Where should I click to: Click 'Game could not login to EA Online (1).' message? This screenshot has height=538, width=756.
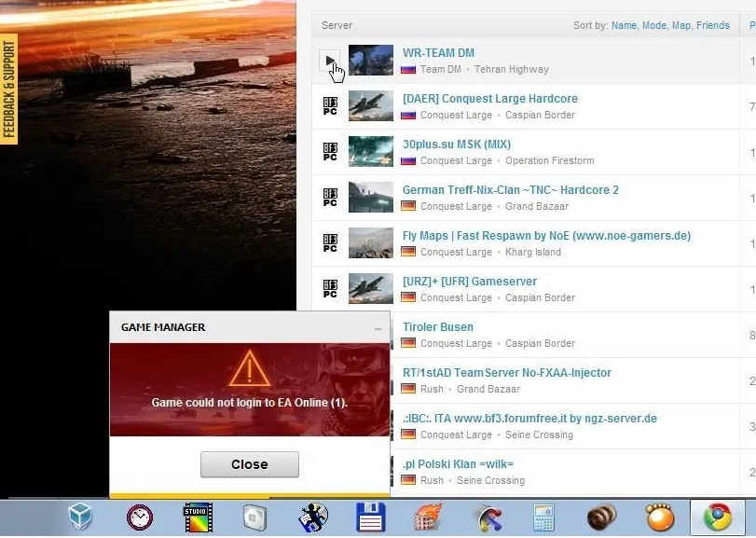[x=250, y=403]
